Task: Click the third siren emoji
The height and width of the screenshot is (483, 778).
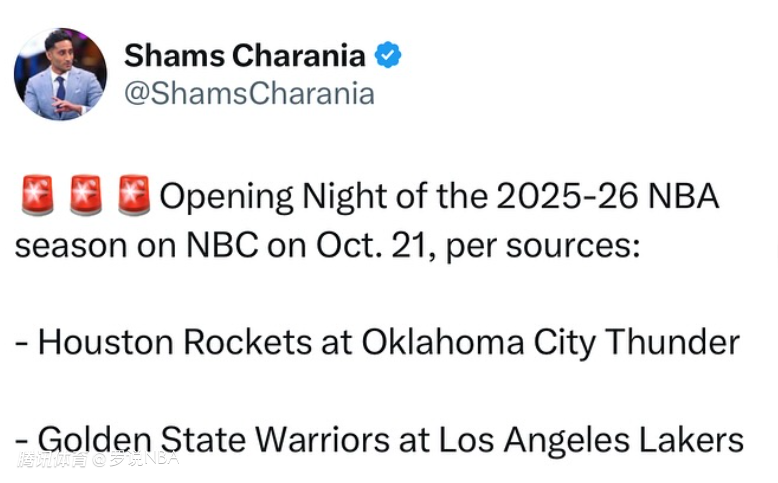Action: [134, 196]
